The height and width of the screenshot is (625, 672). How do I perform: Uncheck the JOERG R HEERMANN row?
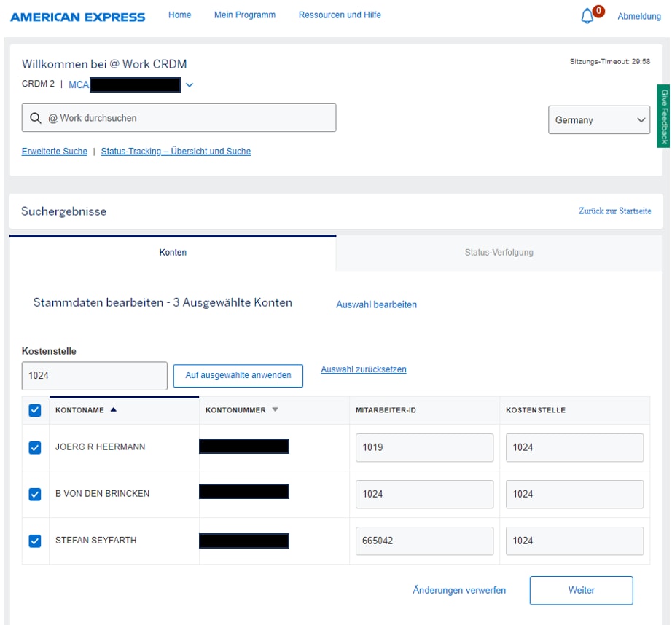pos(35,447)
